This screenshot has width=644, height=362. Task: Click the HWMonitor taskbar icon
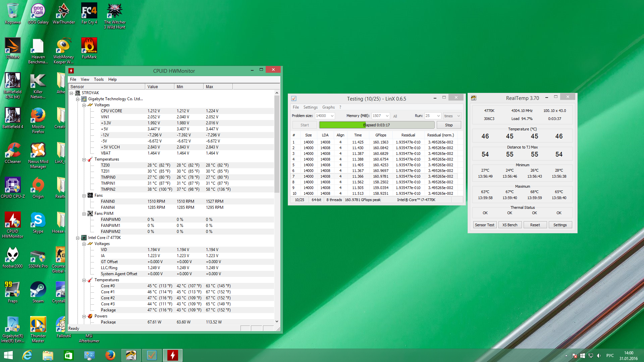[173, 355]
